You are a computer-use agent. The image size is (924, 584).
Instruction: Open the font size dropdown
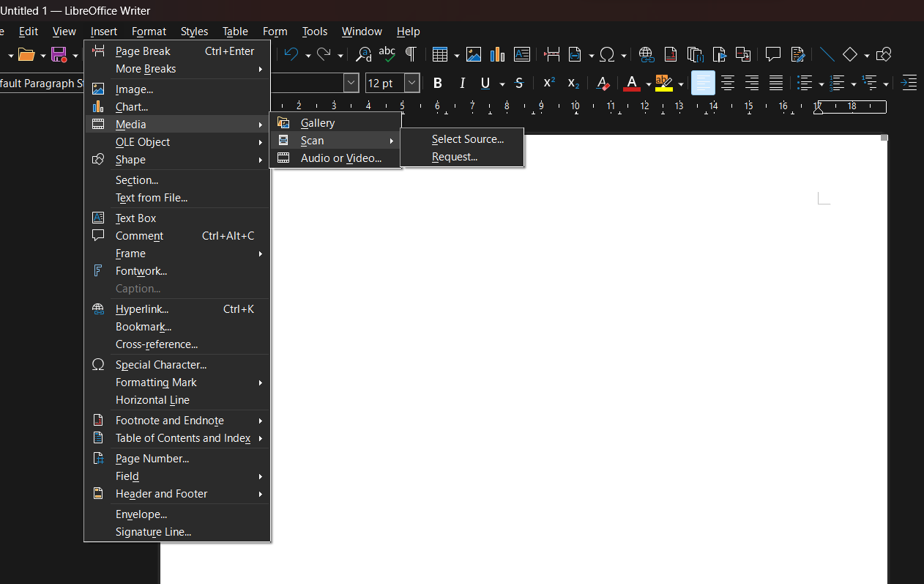(411, 83)
